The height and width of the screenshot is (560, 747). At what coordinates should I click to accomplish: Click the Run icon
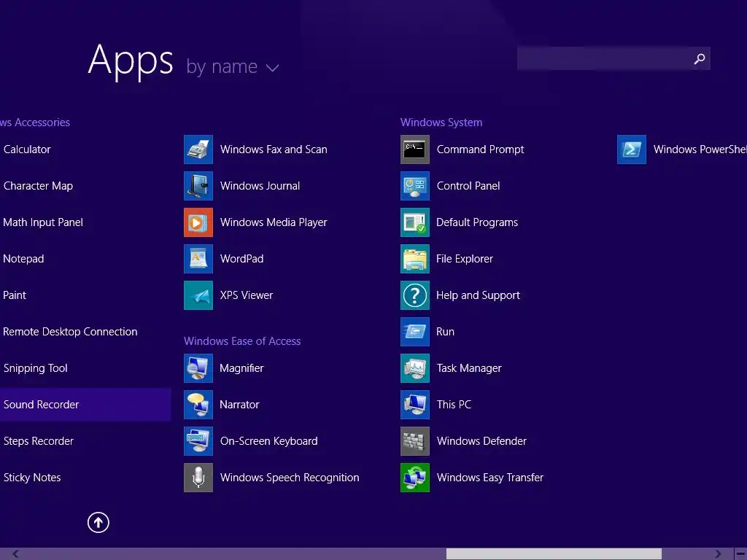pos(415,332)
